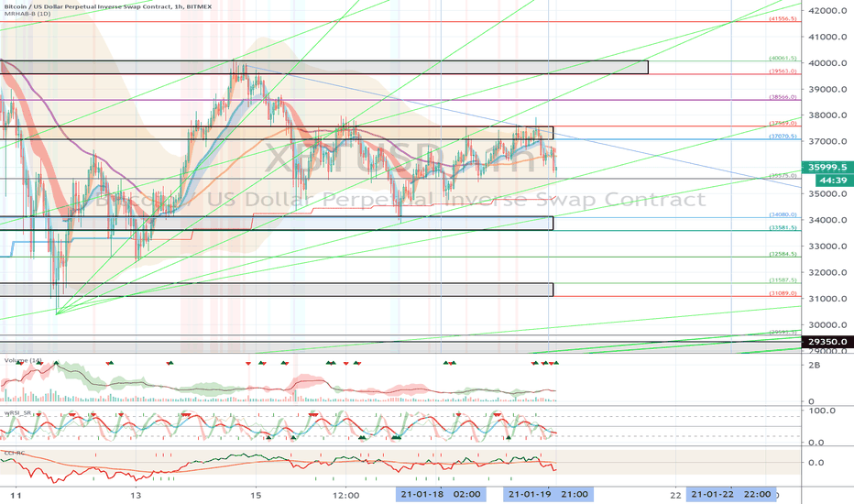Click the 21-01-19 21:00 date marker
The width and height of the screenshot is (854, 504).
[548, 494]
